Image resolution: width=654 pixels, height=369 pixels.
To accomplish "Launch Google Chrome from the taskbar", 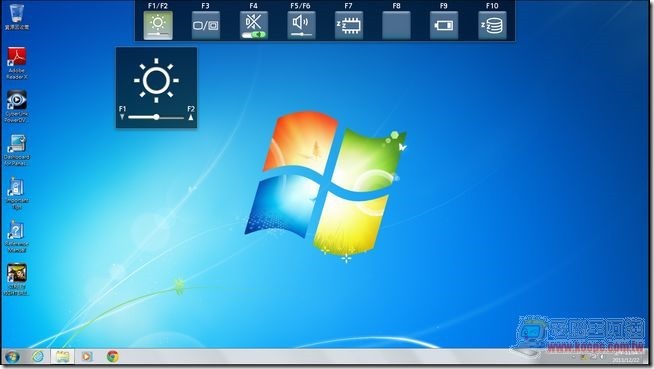I will click(112, 356).
